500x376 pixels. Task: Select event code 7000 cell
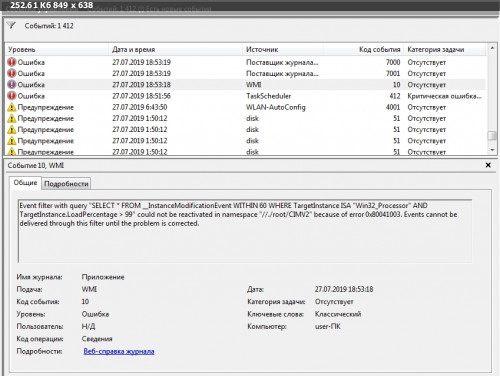393,62
